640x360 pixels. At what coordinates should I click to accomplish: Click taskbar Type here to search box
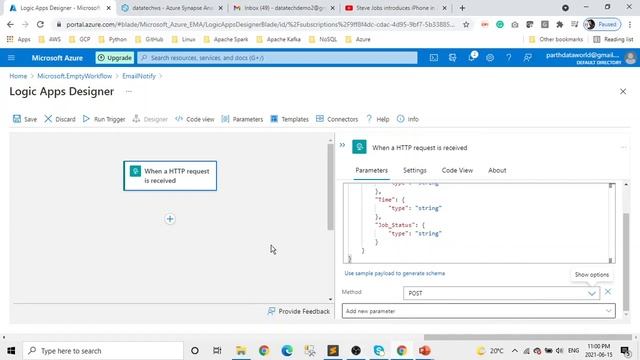[x=103, y=351]
